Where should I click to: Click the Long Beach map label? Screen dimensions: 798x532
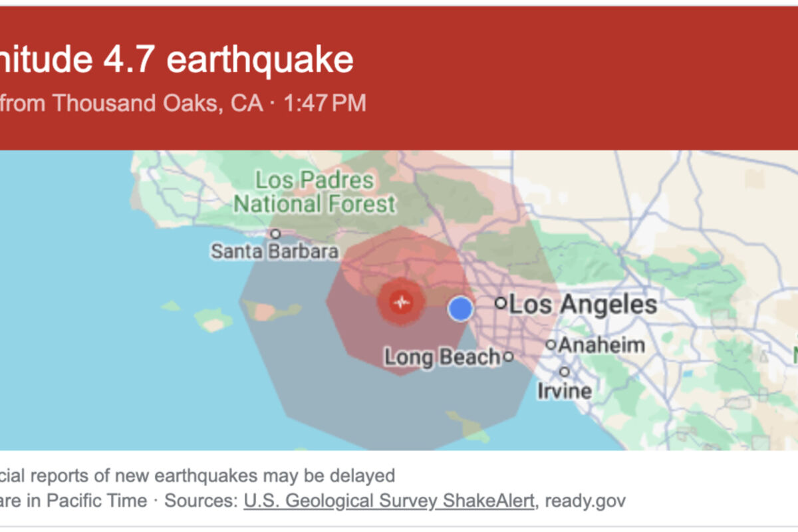point(442,357)
